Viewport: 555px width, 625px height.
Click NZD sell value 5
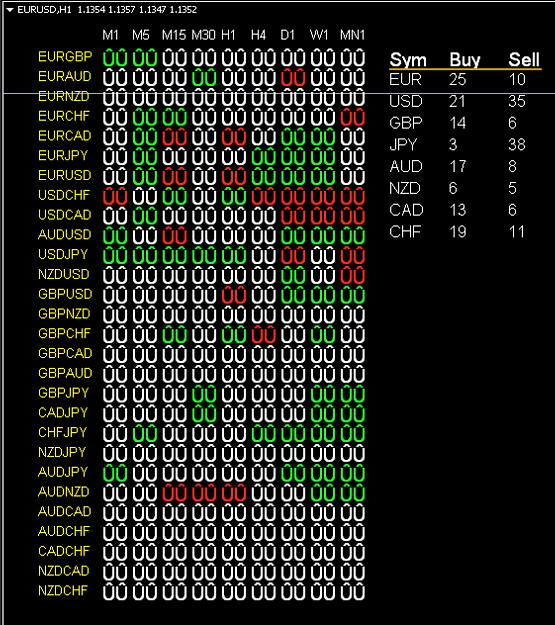[512, 188]
